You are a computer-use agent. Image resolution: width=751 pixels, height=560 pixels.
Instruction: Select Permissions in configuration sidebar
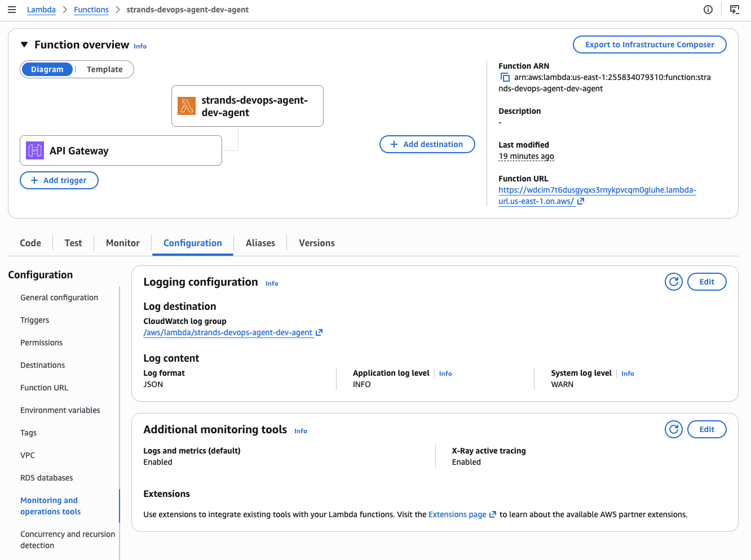(x=42, y=343)
